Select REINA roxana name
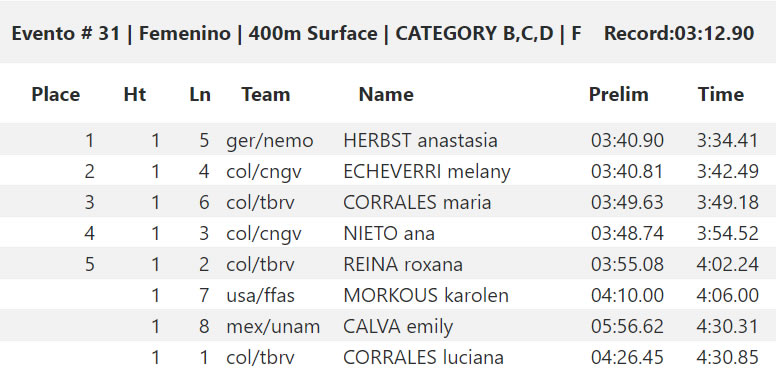Viewport: 776px width, 375px height. 403,265
